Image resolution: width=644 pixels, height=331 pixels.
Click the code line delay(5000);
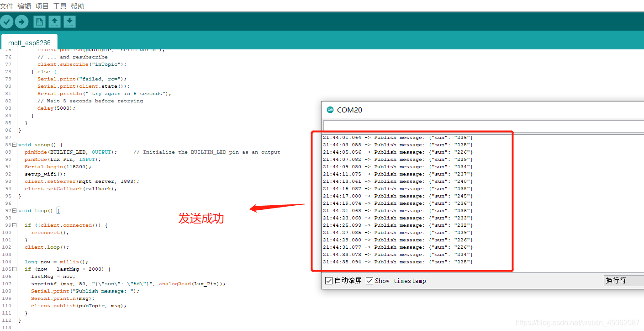click(x=57, y=108)
